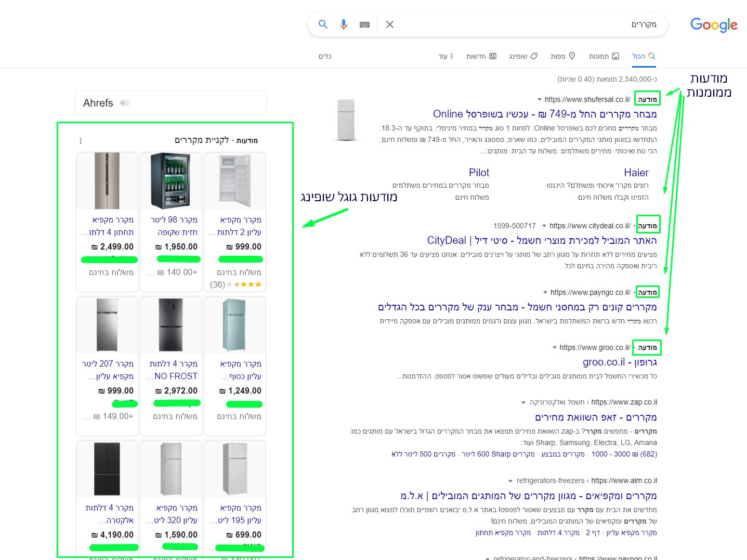
Task: Click the Google logo
Action: pyautogui.click(x=714, y=25)
